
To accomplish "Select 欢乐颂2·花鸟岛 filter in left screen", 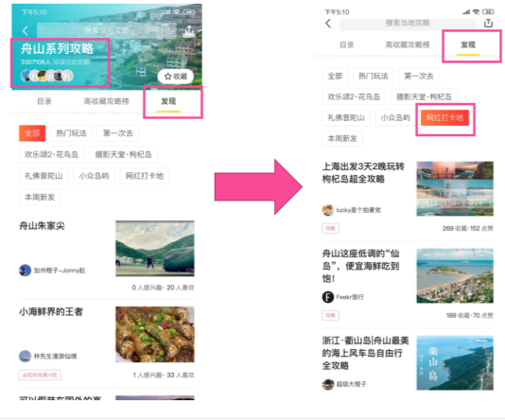I will coord(51,154).
